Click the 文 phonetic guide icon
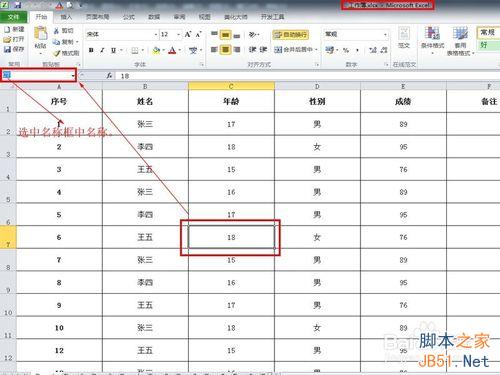The width and height of the screenshot is (500, 375). click(x=193, y=50)
